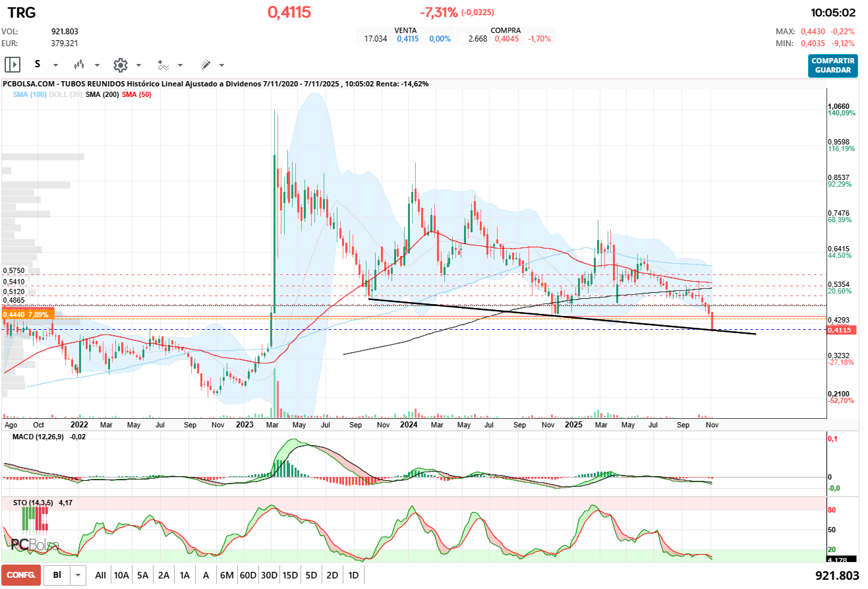This screenshot has height=589, width=868.
Task: Switch to the 6M time range
Action: point(227,575)
